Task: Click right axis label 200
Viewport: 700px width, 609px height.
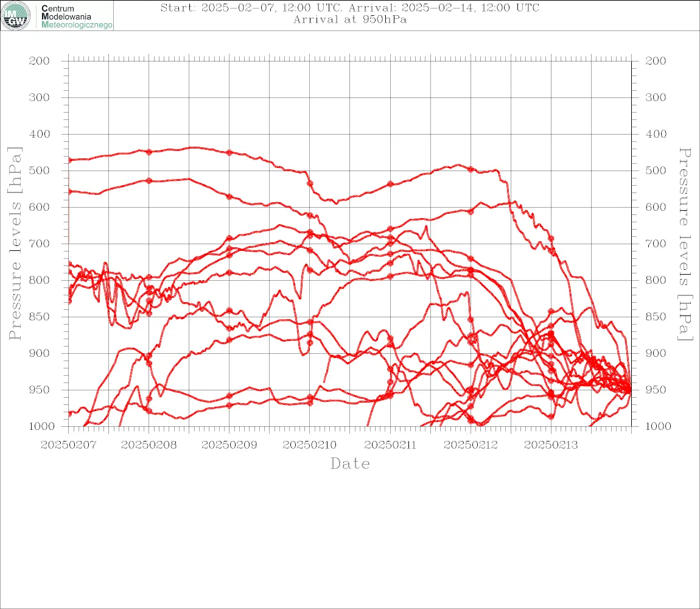Action: coord(656,61)
